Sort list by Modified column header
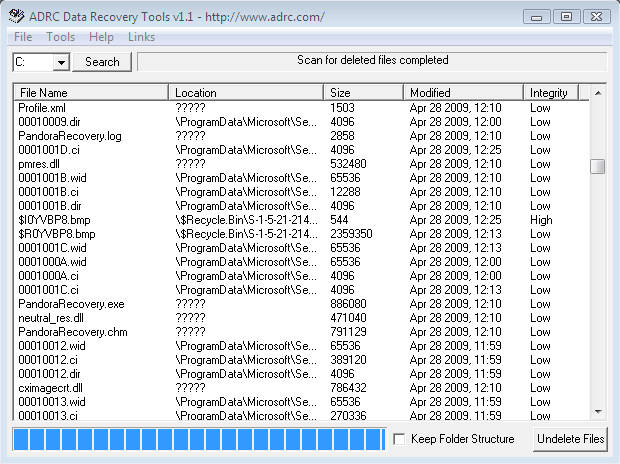This screenshot has height=464, width=620. click(x=464, y=93)
